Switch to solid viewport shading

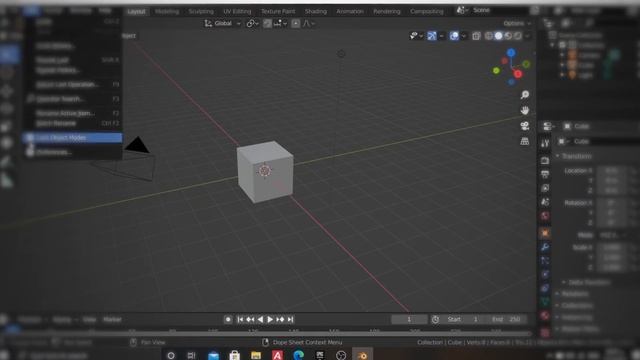point(498,36)
